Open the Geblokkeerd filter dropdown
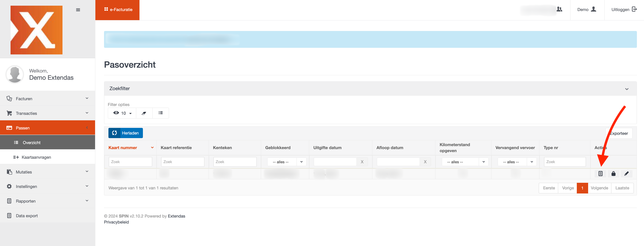The height and width of the screenshot is (246, 644). tap(286, 162)
